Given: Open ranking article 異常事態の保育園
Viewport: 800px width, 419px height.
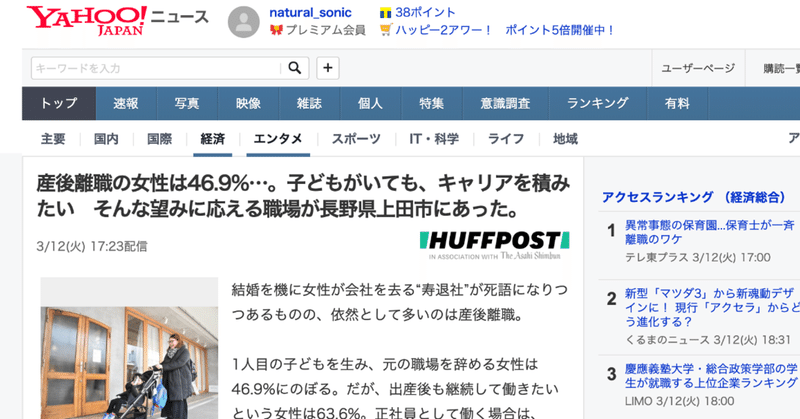Looking at the screenshot, I should [x=710, y=232].
